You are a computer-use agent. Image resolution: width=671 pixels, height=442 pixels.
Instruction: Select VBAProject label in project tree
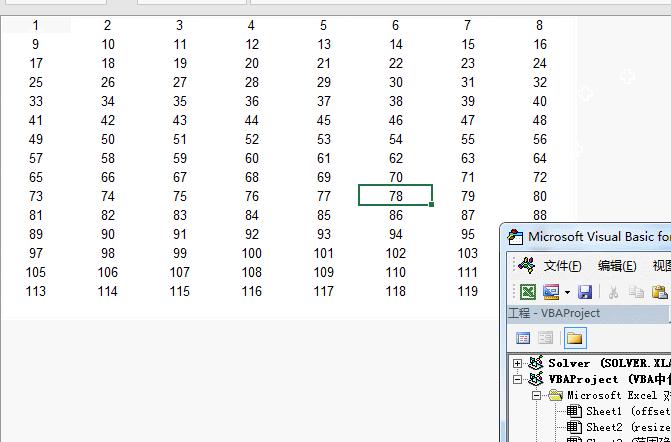coord(609,379)
